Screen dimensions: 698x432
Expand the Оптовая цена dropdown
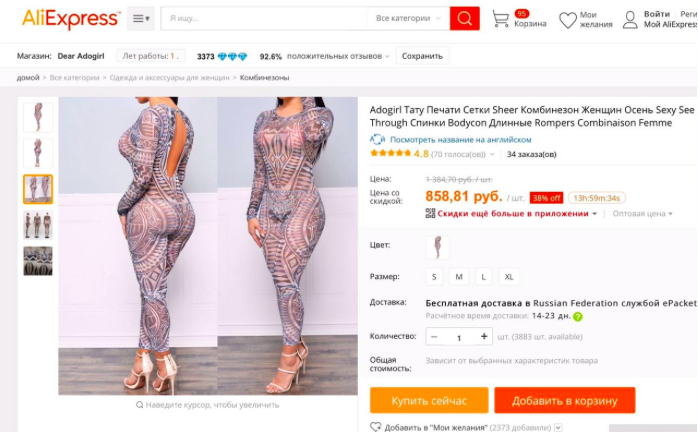[x=642, y=214]
